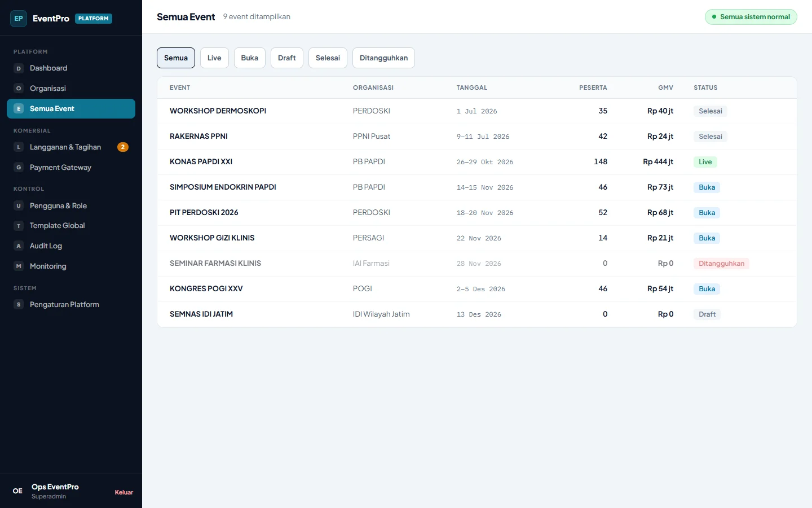The width and height of the screenshot is (812, 508).
Task: Click the Langganan & Tagihan letter icon
Action: click(x=19, y=147)
